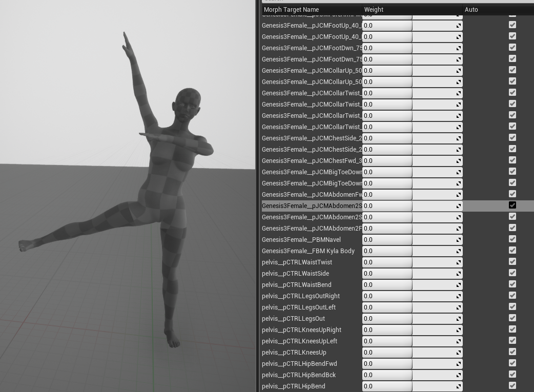Disable Auto on pelvis__pCTRLLegsOutRight

pyautogui.click(x=512, y=295)
